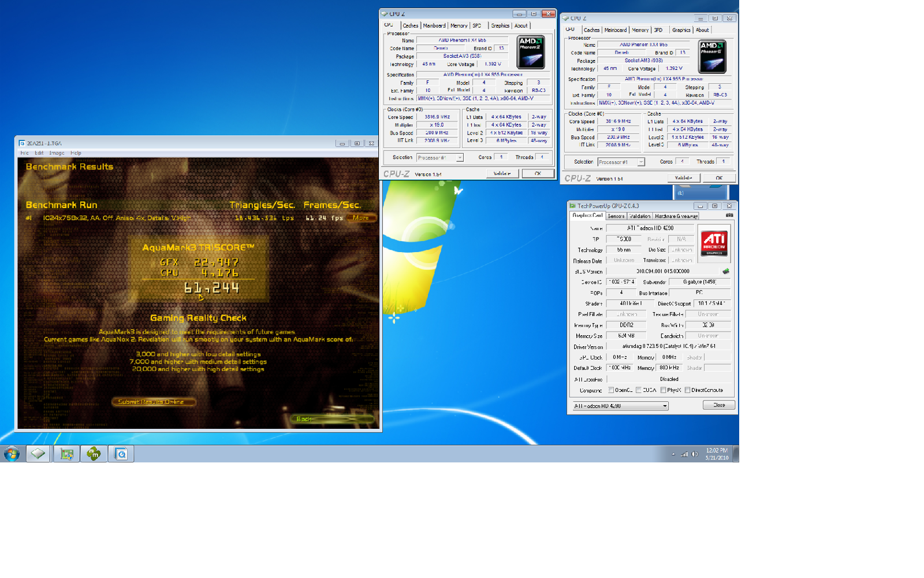Viewport: 924px width, 578px height.
Task: Click More button in benchmark results
Action: 361,218
